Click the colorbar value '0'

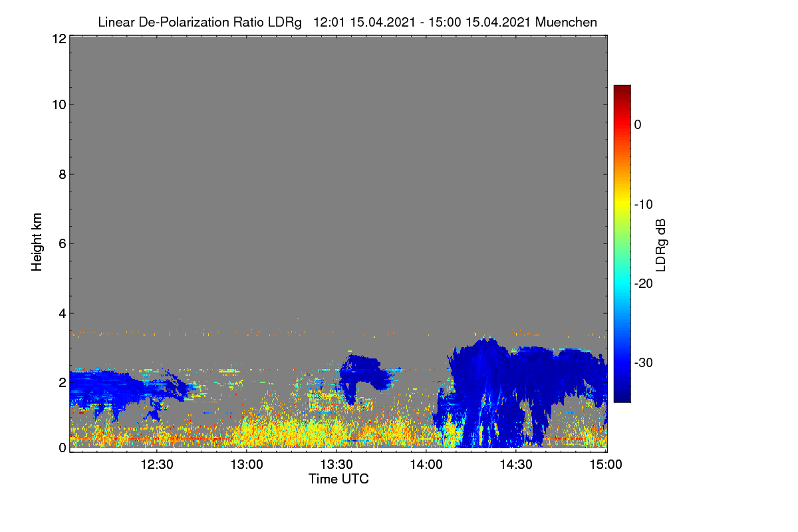[x=637, y=125]
